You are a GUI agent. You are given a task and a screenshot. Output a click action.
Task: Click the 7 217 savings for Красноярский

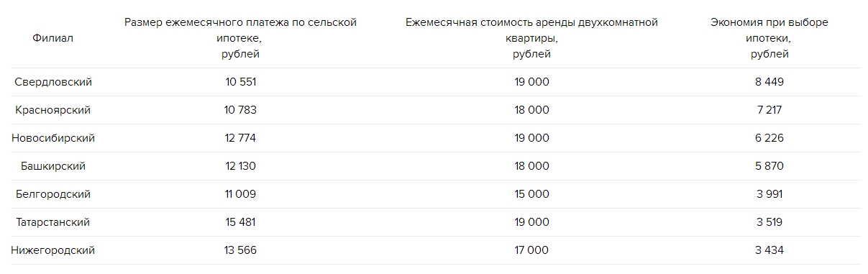pos(769,110)
